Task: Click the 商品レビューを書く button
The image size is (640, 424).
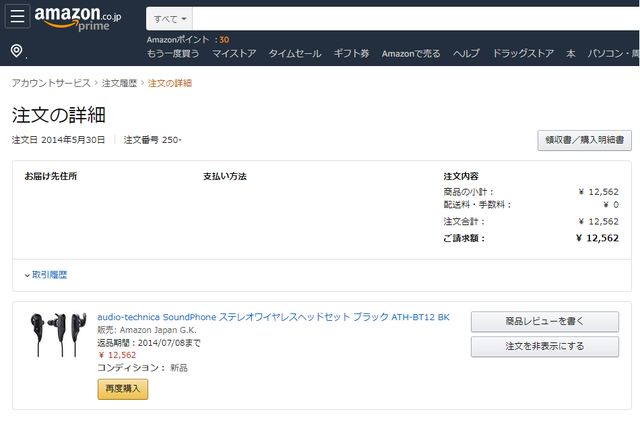Action: [545, 322]
